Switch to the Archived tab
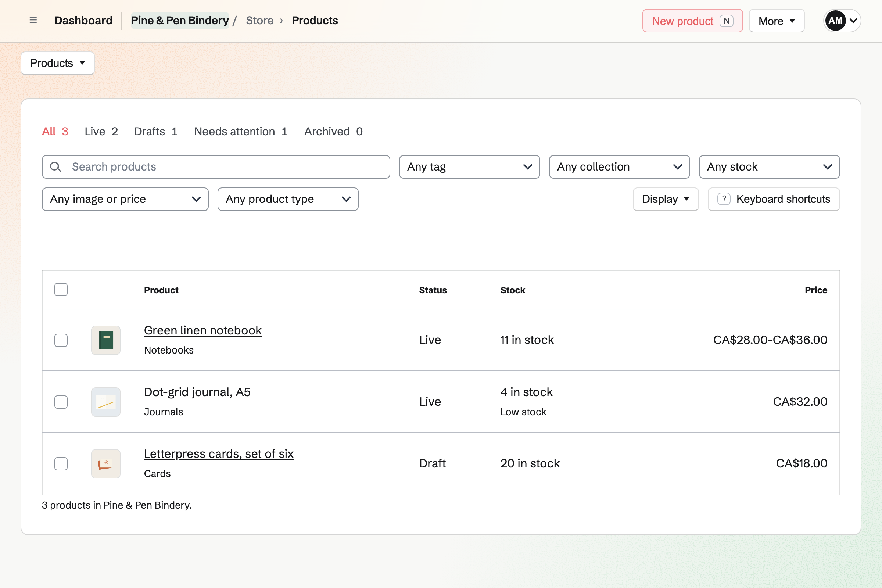 click(x=333, y=131)
